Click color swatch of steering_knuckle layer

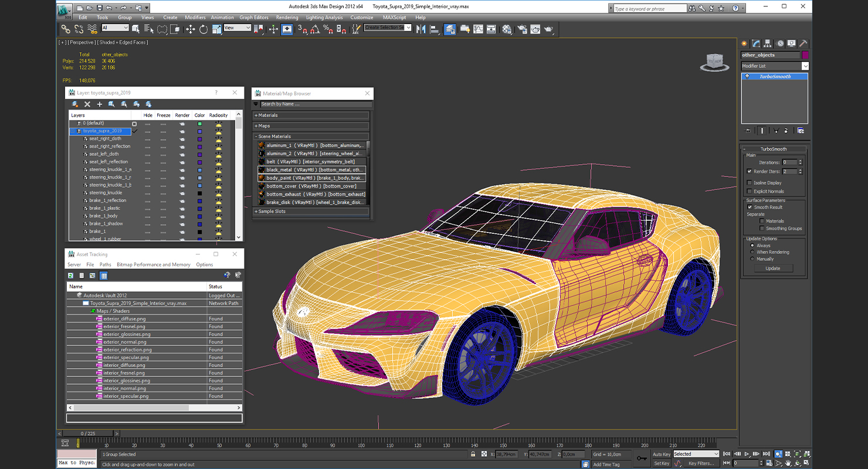click(199, 193)
